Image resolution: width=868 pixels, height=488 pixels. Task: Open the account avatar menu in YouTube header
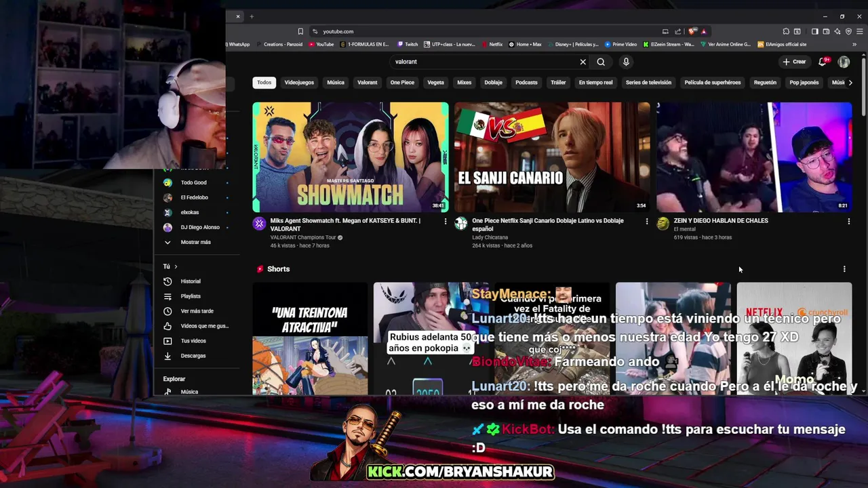(844, 62)
